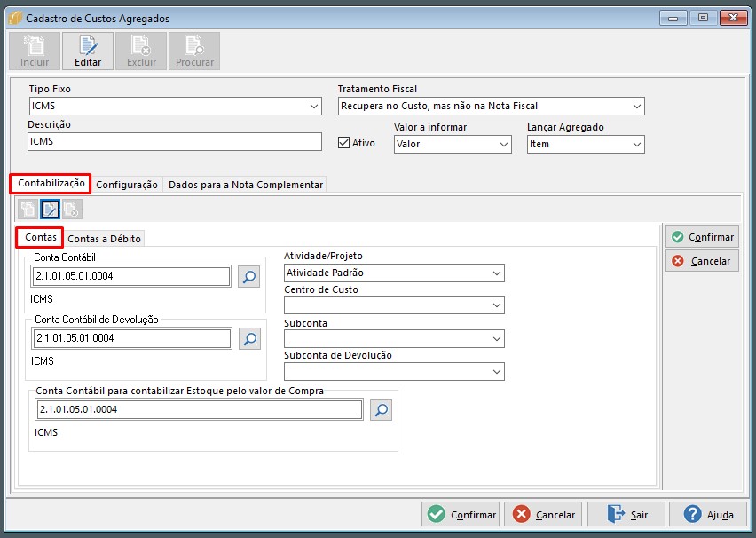Expand the Tratamento Fiscal dropdown
The width and height of the screenshot is (756, 538).
[637, 107]
